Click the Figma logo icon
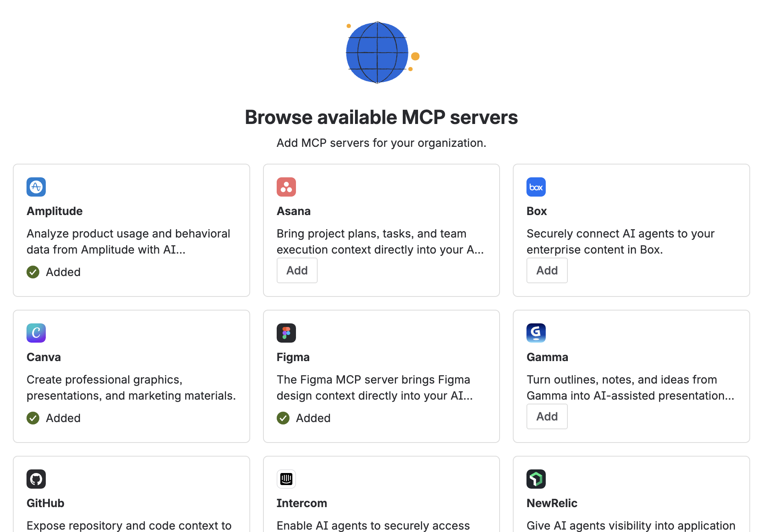 [x=286, y=333]
